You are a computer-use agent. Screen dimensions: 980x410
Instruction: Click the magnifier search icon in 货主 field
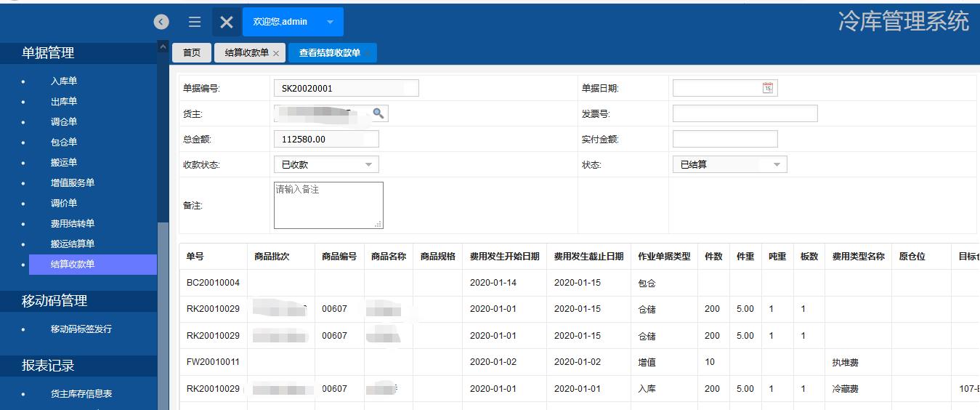tap(378, 113)
